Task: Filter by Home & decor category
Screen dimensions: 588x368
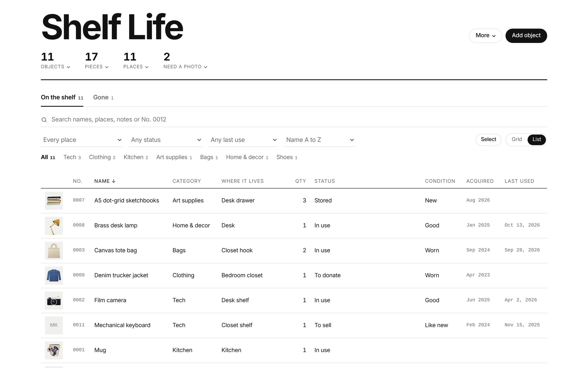Action: (x=247, y=157)
